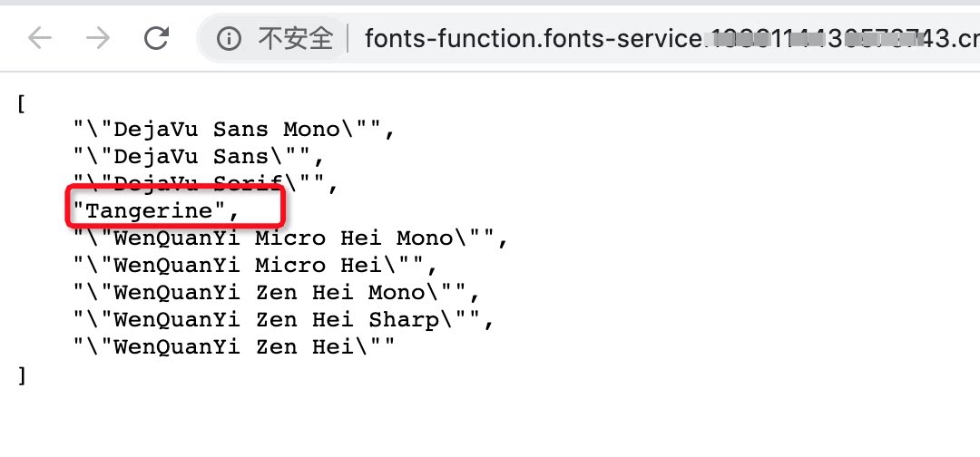Click the opening square bracket
This screenshot has width=980, height=457.
coord(22,103)
